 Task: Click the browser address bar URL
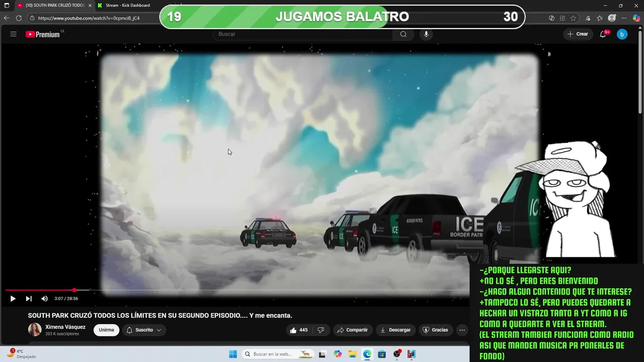[89, 18]
